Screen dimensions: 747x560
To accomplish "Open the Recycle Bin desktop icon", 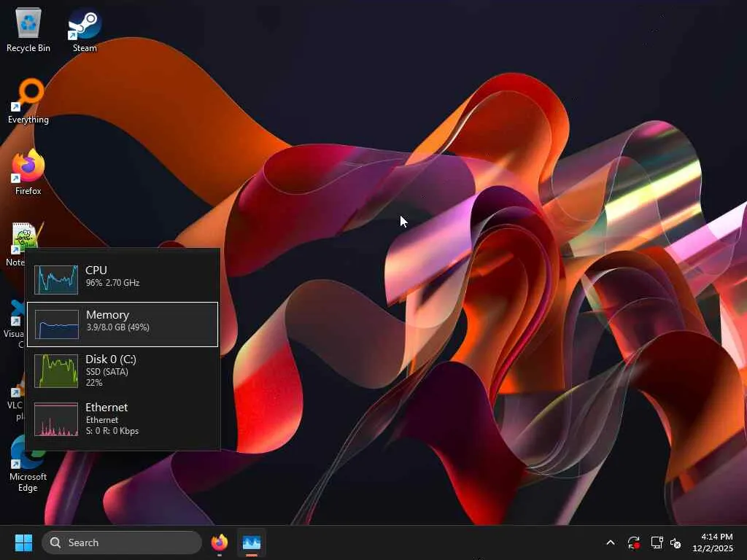I will [x=28, y=30].
